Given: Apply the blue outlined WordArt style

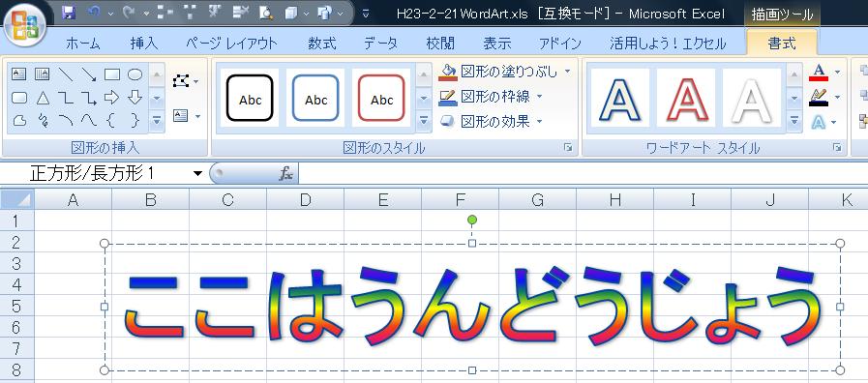Looking at the screenshot, I should tap(620, 98).
